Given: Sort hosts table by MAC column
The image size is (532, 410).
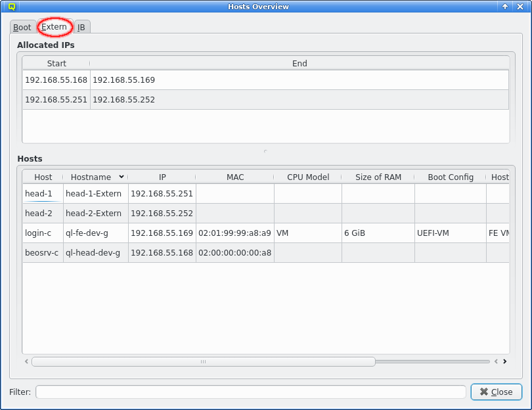Looking at the screenshot, I should [235, 177].
